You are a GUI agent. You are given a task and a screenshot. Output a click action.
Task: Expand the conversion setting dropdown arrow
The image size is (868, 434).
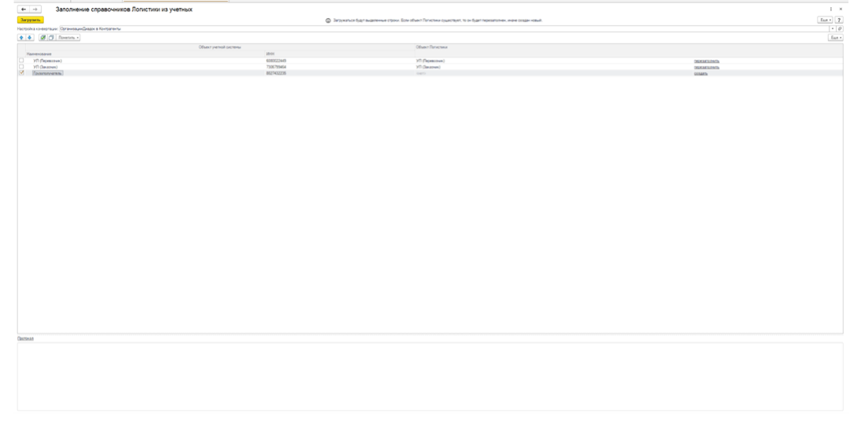click(x=833, y=29)
